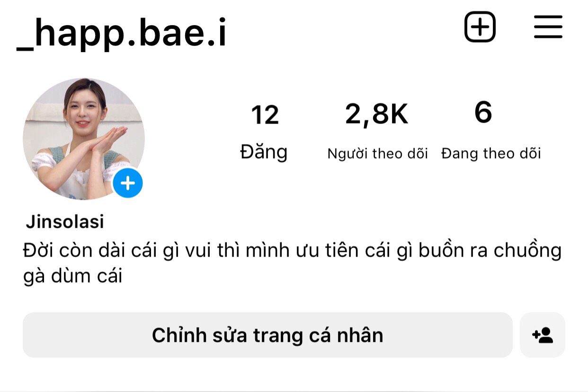The width and height of the screenshot is (588, 392).
Task: Switch accounts via _happ.bae.i username
Action: pyautogui.click(x=122, y=33)
